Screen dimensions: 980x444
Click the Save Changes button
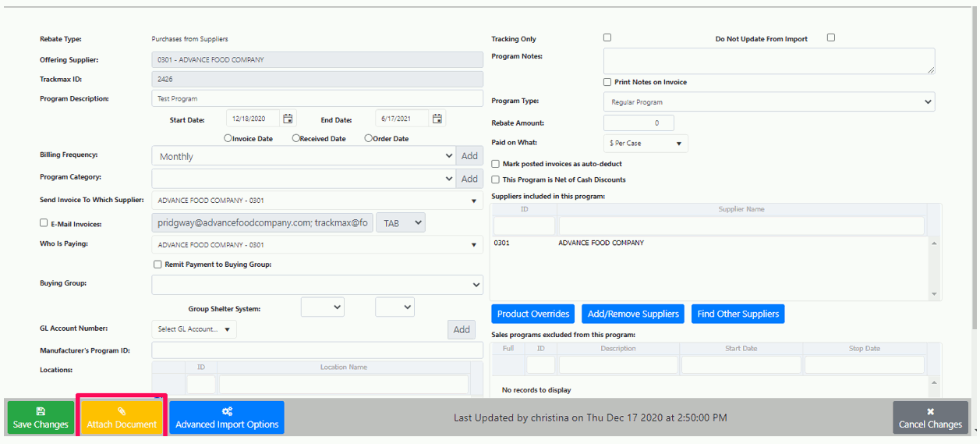[x=41, y=417]
